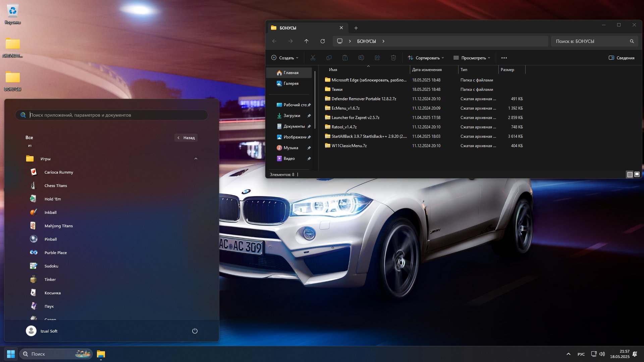The width and height of the screenshot is (644, 362).
Task: Open the clock and date flyout
Action: click(620, 354)
